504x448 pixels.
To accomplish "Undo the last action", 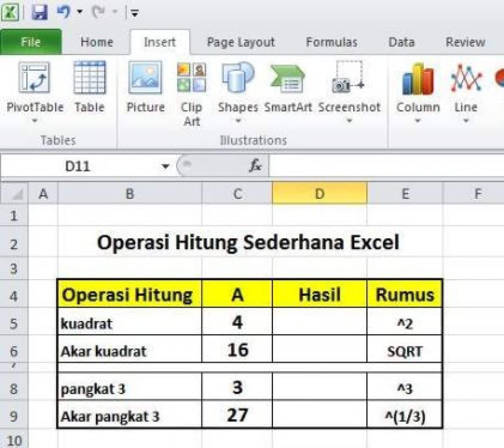I will 64,11.
